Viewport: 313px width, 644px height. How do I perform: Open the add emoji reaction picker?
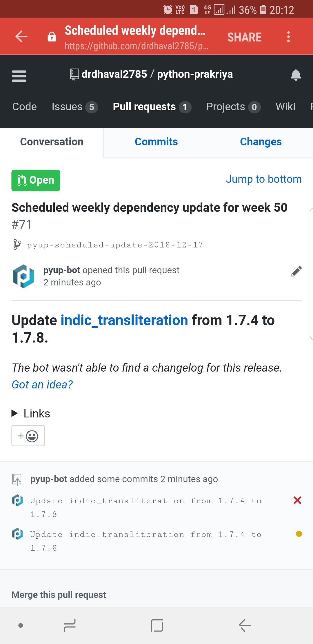tap(28, 435)
